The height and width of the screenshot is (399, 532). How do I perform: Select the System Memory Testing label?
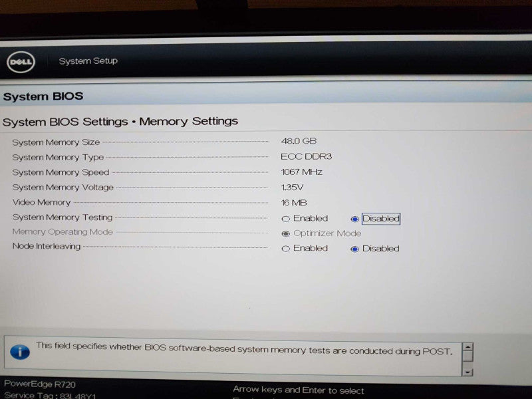(62, 217)
